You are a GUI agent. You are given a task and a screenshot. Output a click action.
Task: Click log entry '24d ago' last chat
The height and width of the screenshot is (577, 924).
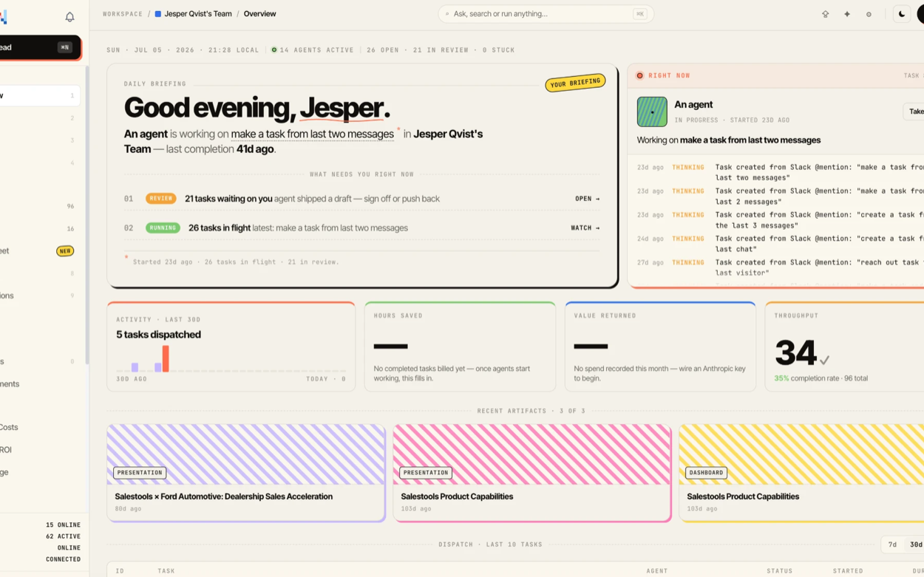[780, 244]
